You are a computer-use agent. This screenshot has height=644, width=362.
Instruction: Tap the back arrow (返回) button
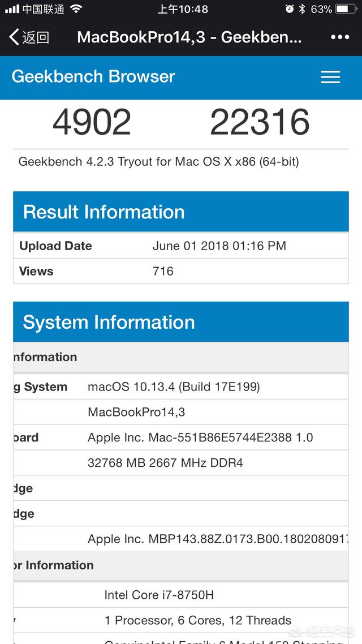click(x=29, y=37)
